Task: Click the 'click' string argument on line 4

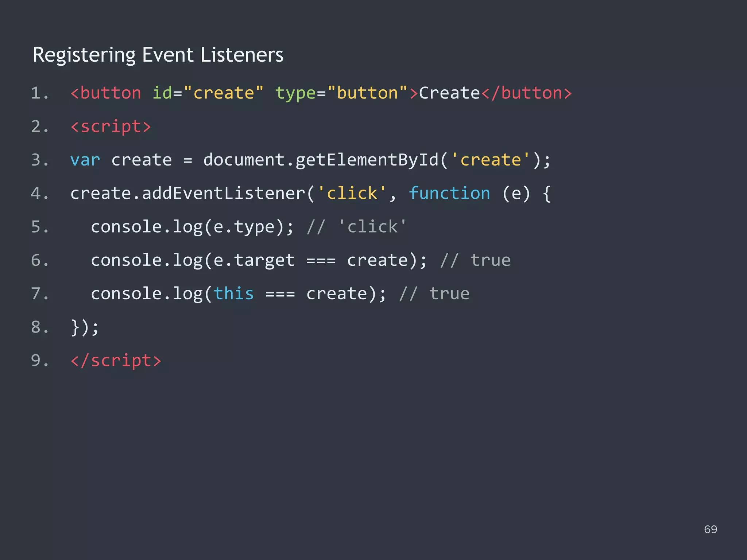Action: [352, 193]
